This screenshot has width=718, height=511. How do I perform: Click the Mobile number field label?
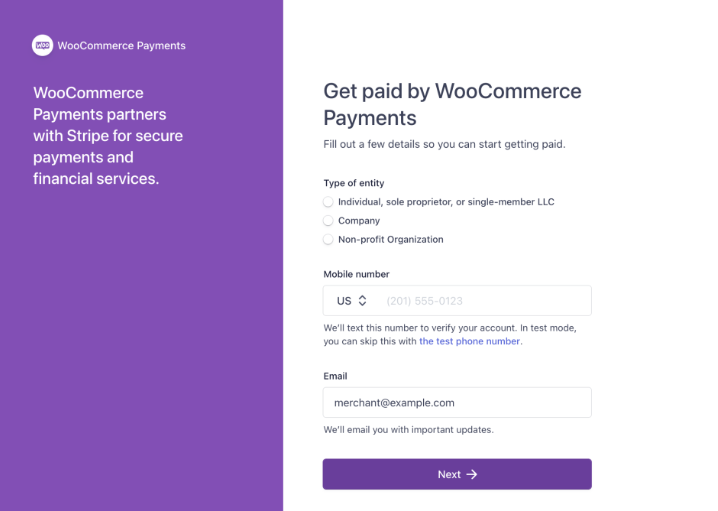point(356,274)
